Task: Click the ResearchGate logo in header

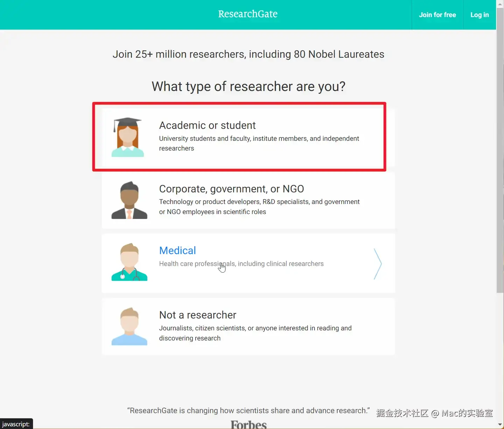Action: (248, 14)
